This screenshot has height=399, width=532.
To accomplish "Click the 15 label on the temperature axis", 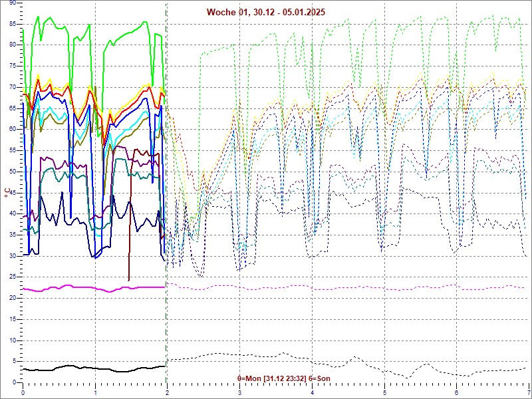I will coord(12,319).
